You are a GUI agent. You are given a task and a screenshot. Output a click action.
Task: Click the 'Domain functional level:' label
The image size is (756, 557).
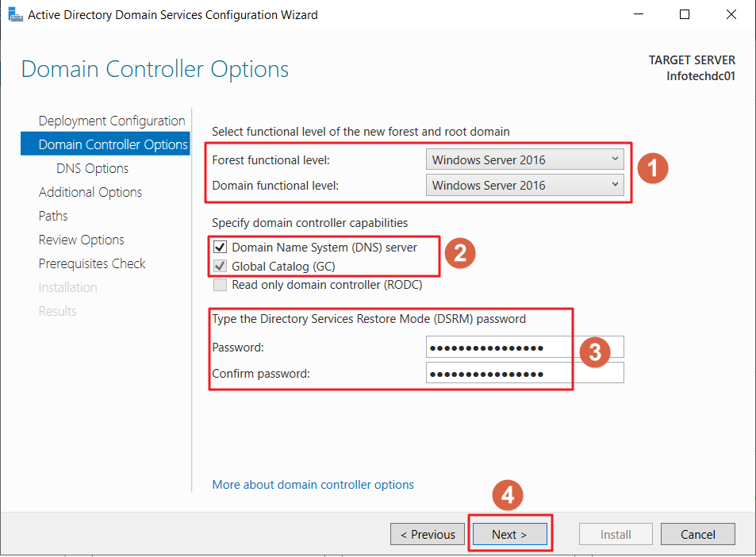tap(275, 186)
